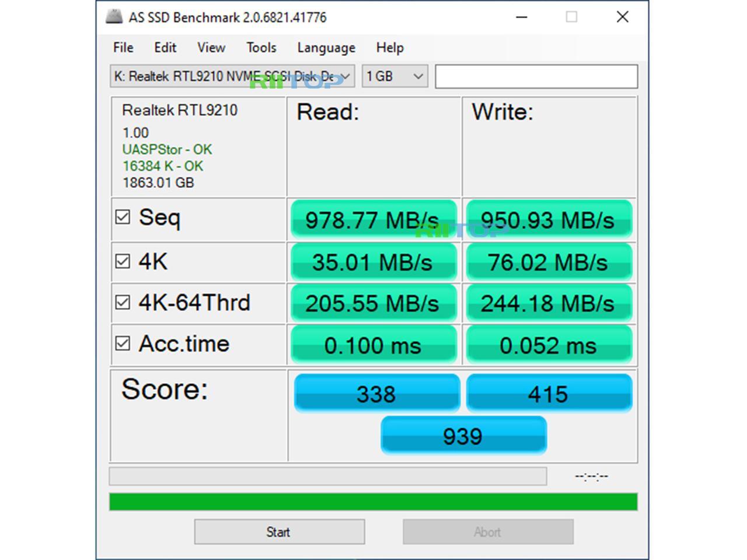The width and height of the screenshot is (747, 560).
Task: Click the empty text field beside 1 GB
Action: 536,76
